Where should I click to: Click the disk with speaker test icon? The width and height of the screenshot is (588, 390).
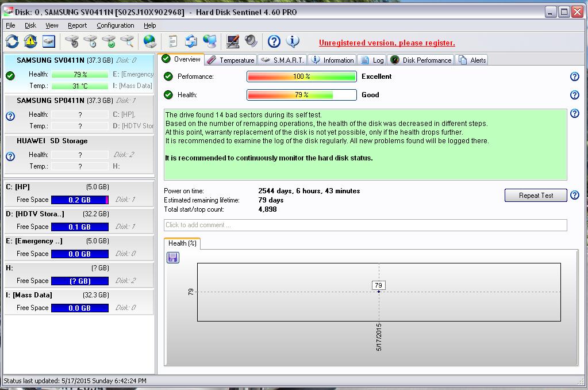coord(72,41)
